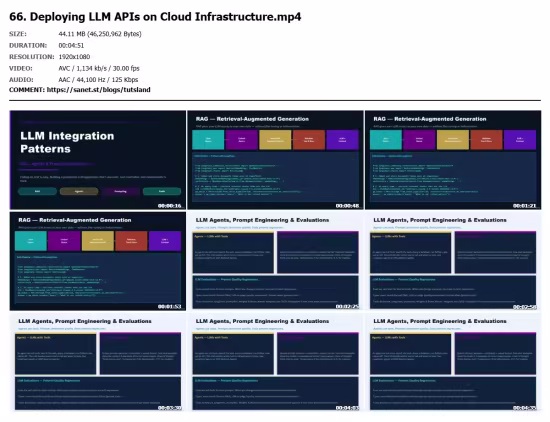Screen dimensions: 550x422
Task: Open the RAG thumbnail timestamped 00:01:53
Action: click(x=98, y=261)
